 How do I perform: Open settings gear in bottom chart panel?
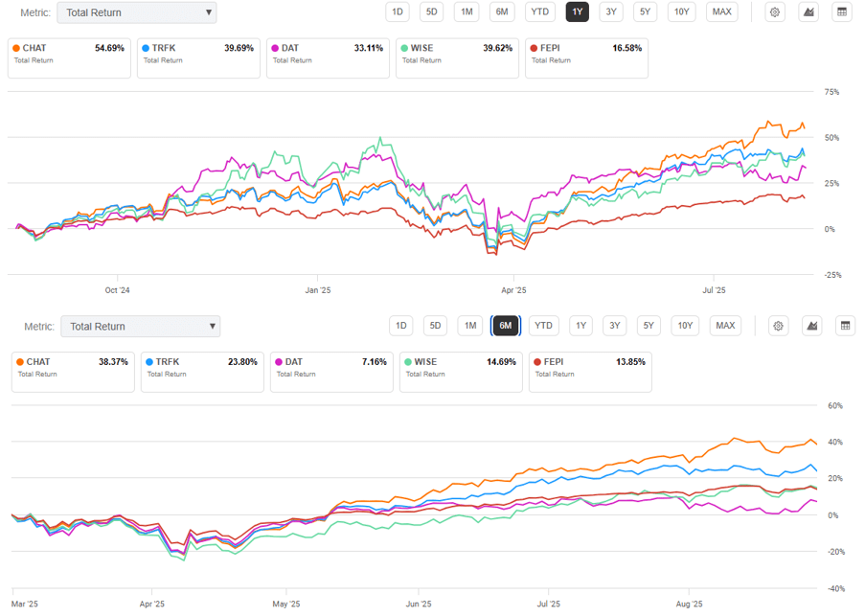(779, 326)
